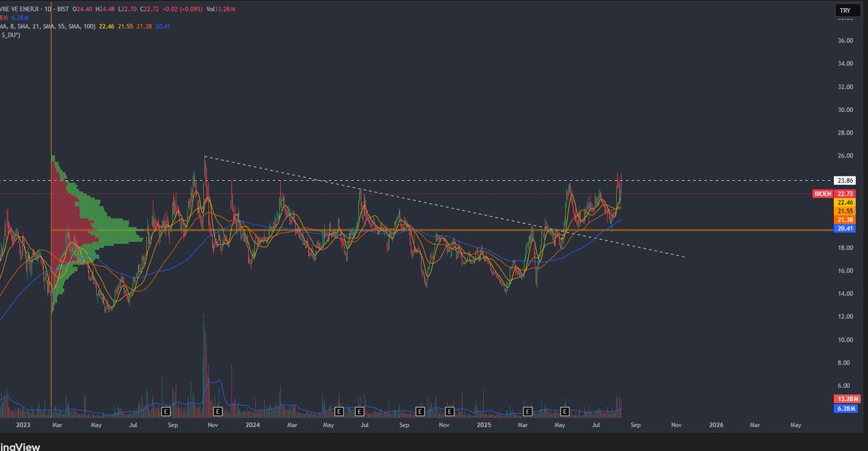
Task: Click the BIOEN symbol price tag
Action: (822, 194)
